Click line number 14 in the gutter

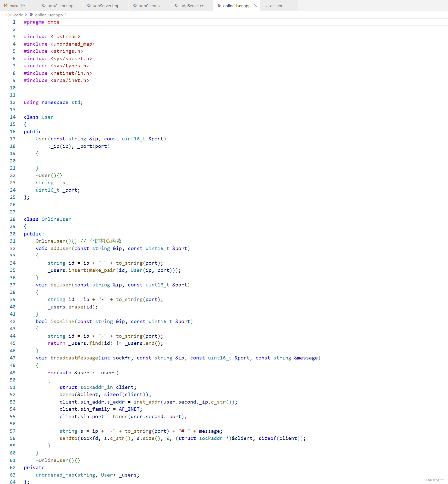[13, 117]
